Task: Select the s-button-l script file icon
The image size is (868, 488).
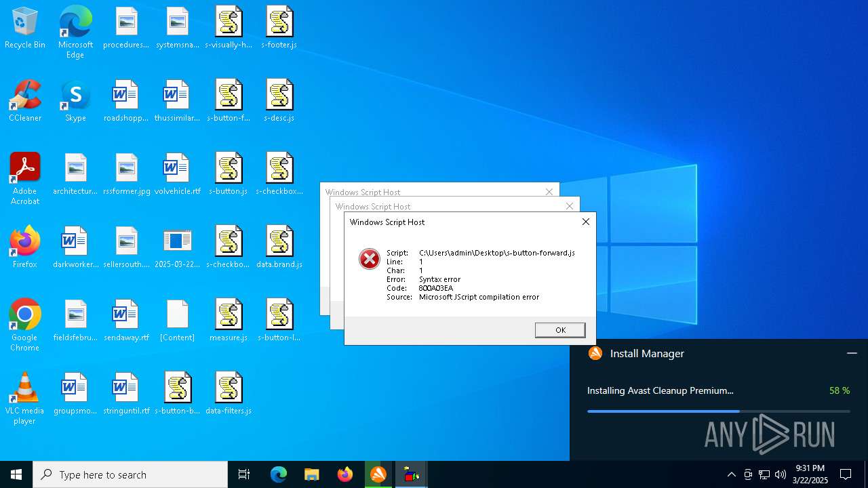Action: [x=279, y=321]
